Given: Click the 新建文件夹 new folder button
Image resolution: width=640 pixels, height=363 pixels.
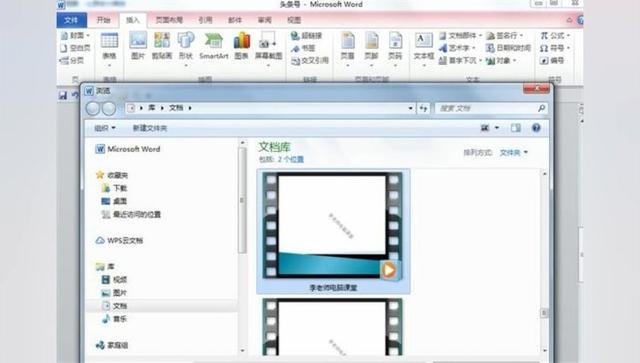Looking at the screenshot, I should (150, 128).
